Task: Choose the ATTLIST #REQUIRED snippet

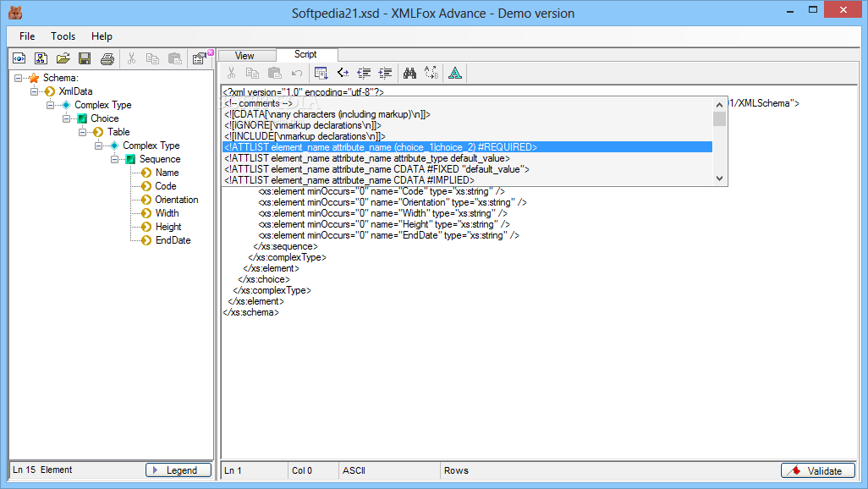Action: click(x=467, y=147)
